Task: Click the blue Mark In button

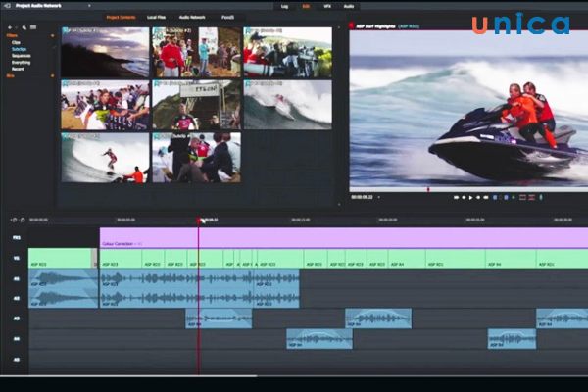Action: coord(495,197)
